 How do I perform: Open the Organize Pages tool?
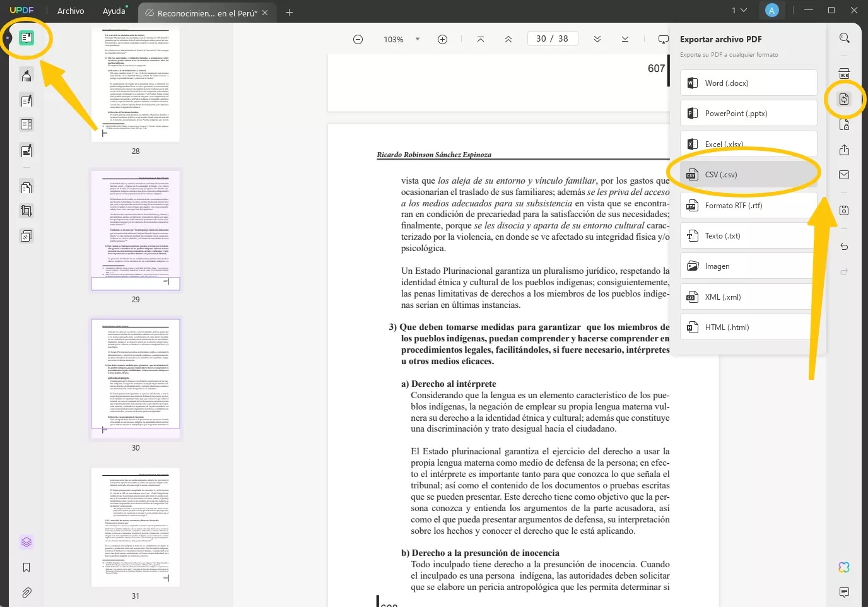coord(26,187)
